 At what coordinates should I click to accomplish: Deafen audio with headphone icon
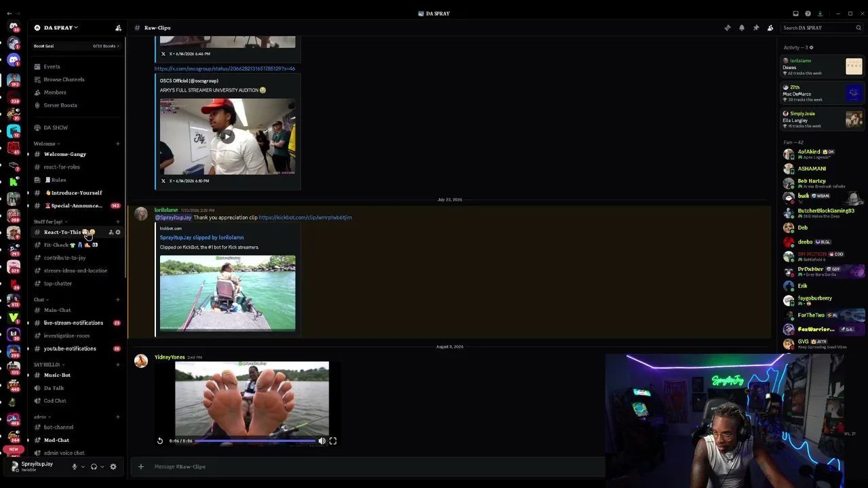point(94,466)
